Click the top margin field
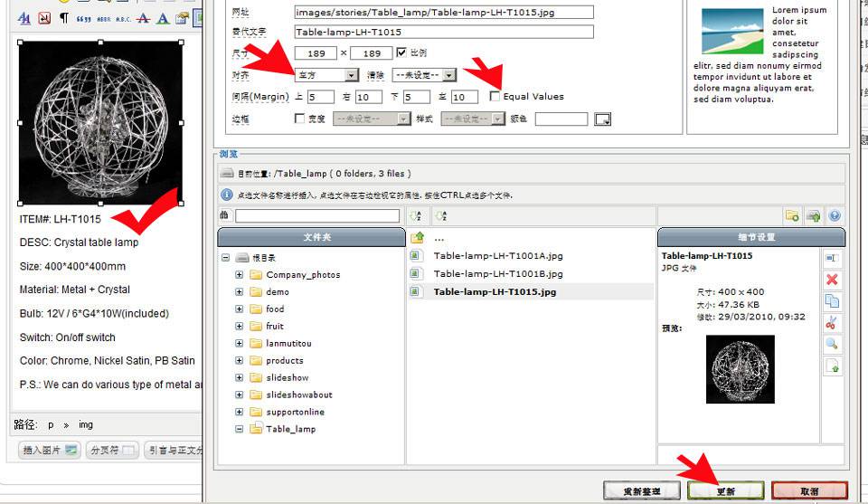The height and width of the screenshot is (504, 868). pos(320,97)
